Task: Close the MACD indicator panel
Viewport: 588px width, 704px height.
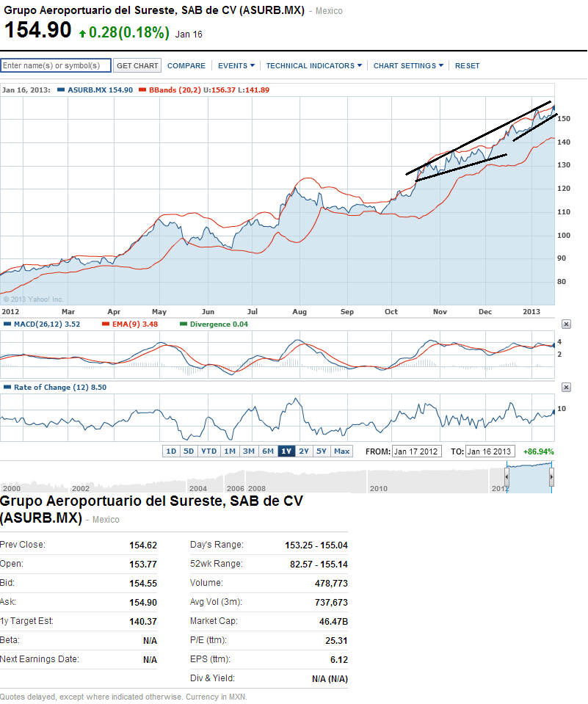Action: 566,324
